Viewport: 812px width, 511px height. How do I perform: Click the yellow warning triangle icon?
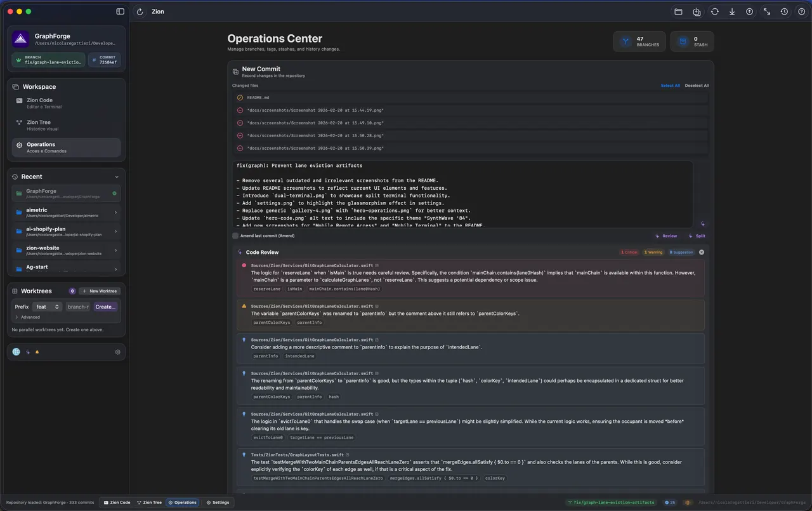[x=244, y=306]
